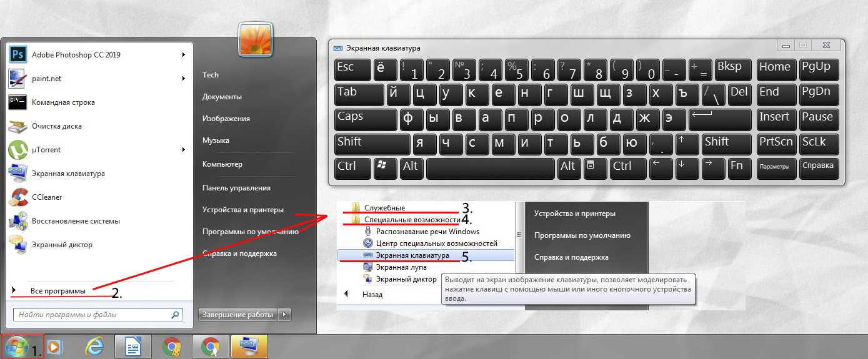Toggle Fn key on the on-screen keyboard
868x359 pixels.
pos(740,169)
